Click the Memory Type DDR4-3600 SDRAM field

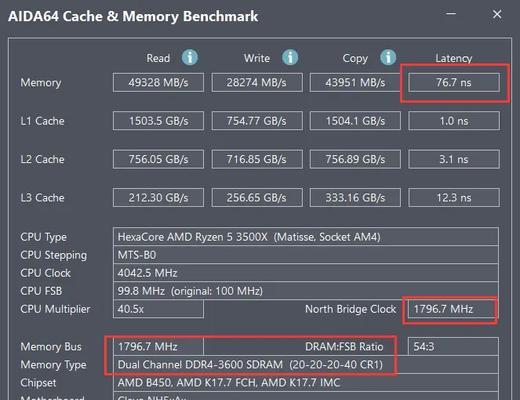tap(306, 364)
